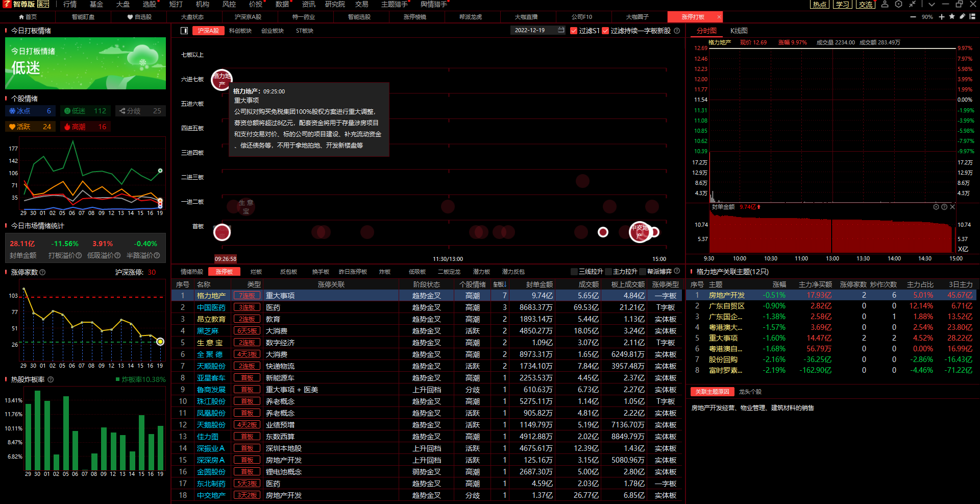Open stock link 黑芝麻

tap(207, 331)
